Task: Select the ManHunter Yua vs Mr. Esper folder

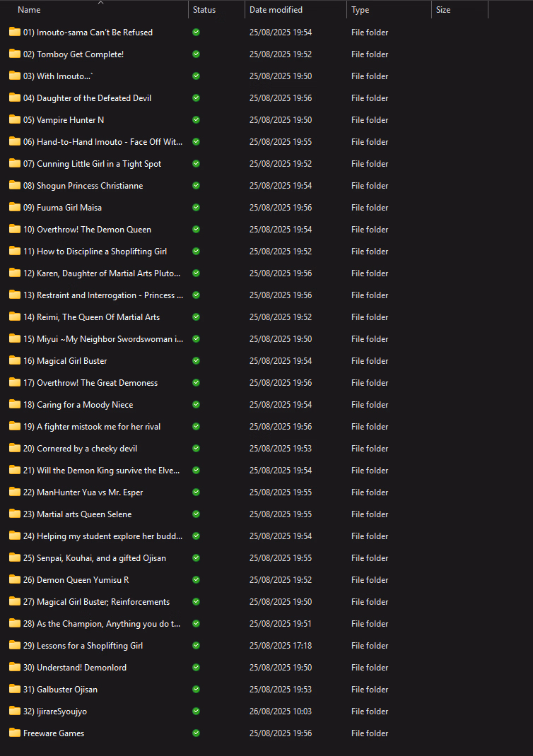Action: (89, 492)
